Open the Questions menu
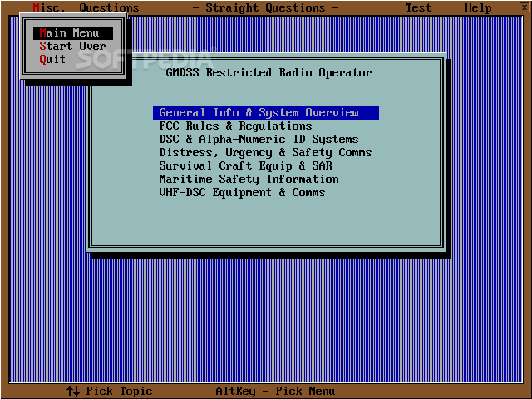 pyautogui.click(x=109, y=7)
